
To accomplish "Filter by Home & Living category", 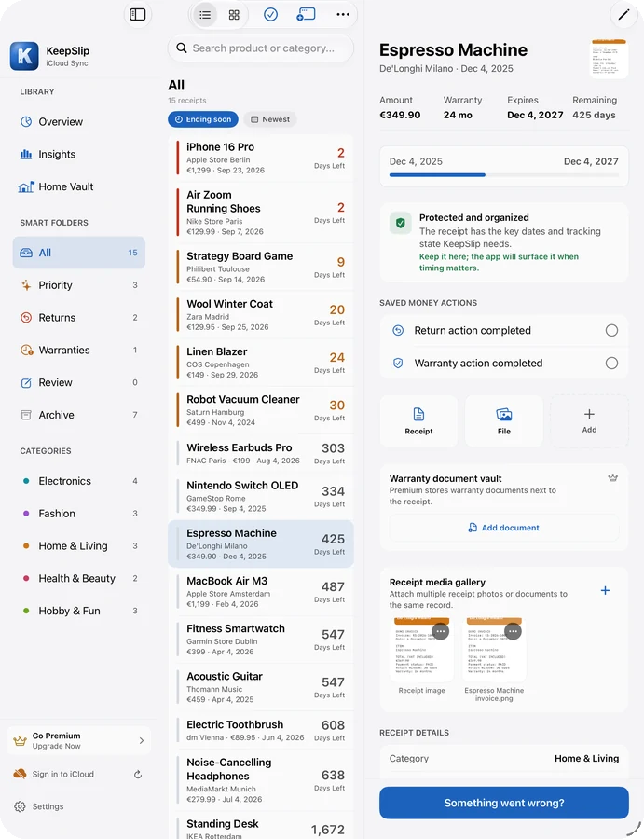I will pos(78,545).
